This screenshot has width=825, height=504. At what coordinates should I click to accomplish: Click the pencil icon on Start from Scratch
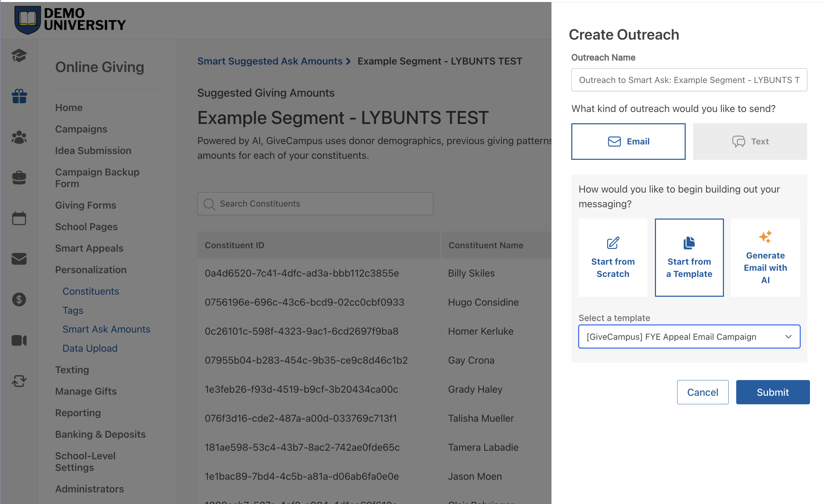(x=613, y=243)
